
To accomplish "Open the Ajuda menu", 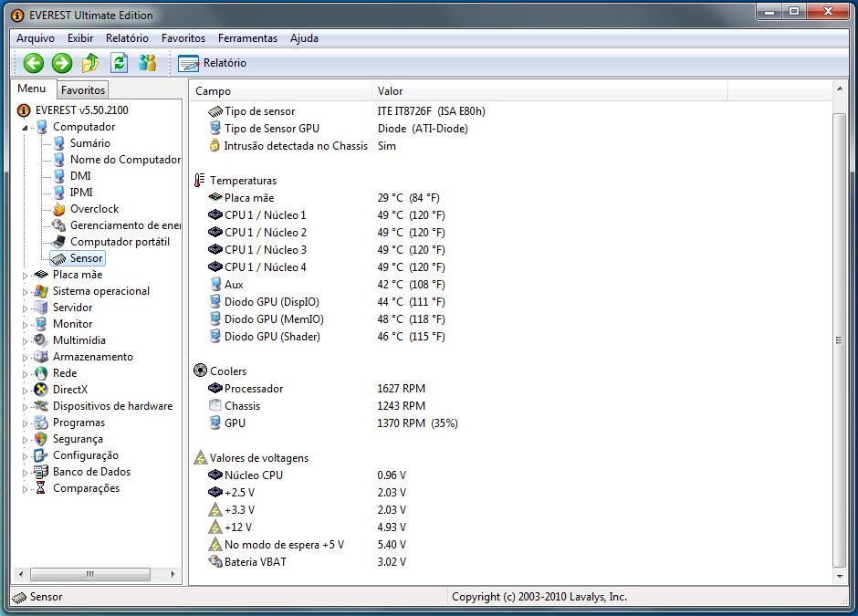I will [x=304, y=38].
